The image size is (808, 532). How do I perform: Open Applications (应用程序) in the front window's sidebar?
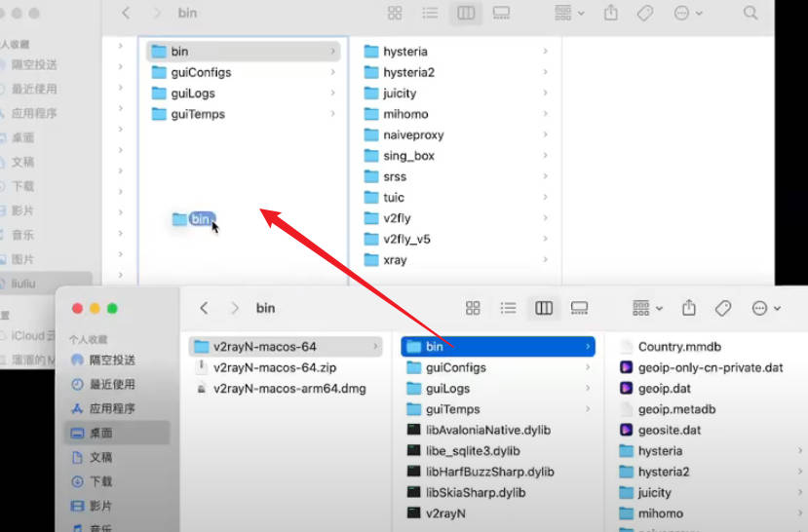pyautogui.click(x=118, y=408)
